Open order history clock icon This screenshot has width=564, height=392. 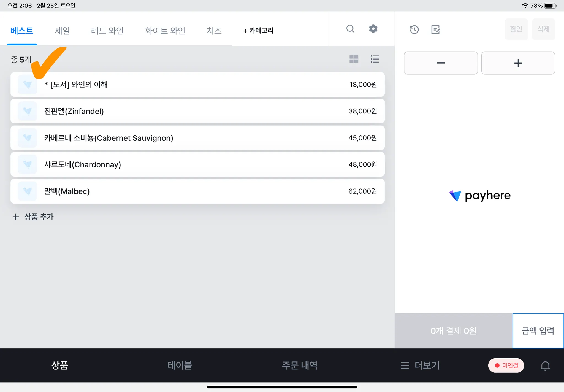click(414, 29)
